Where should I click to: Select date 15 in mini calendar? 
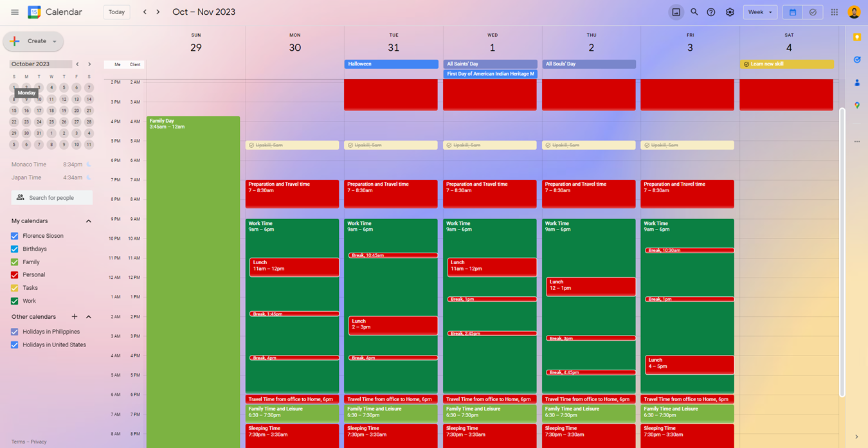14,111
